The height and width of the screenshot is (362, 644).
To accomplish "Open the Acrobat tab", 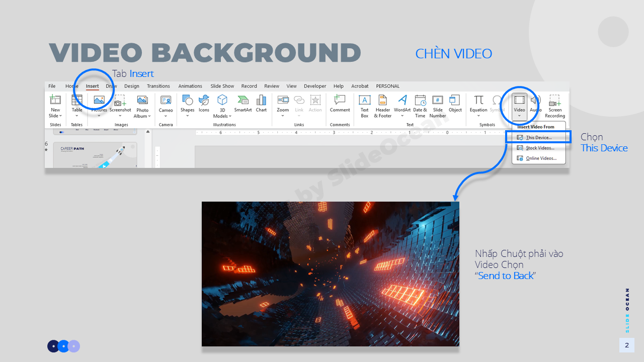I will (360, 86).
